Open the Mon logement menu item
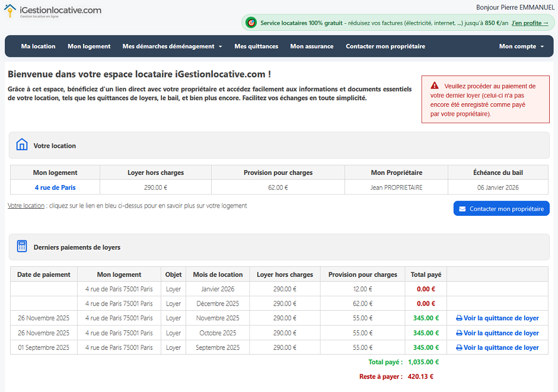Viewport: 558px width, 392px height. coord(89,46)
